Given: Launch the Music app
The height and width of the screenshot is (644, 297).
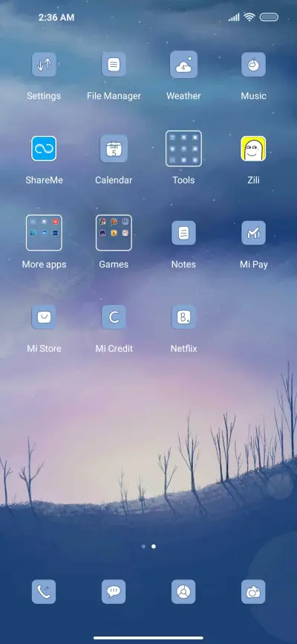Looking at the screenshot, I should (253, 65).
